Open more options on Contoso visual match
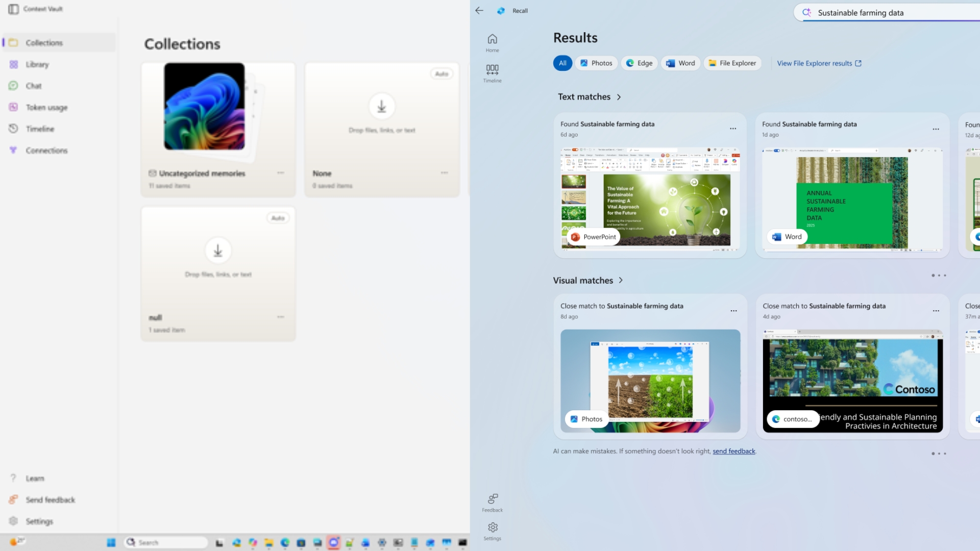The image size is (980, 551). click(x=936, y=311)
